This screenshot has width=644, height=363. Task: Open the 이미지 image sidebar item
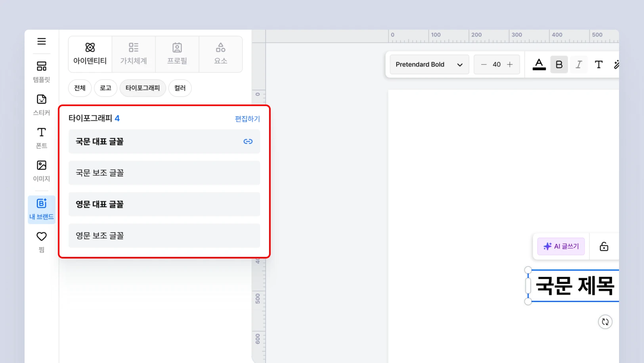point(42,171)
